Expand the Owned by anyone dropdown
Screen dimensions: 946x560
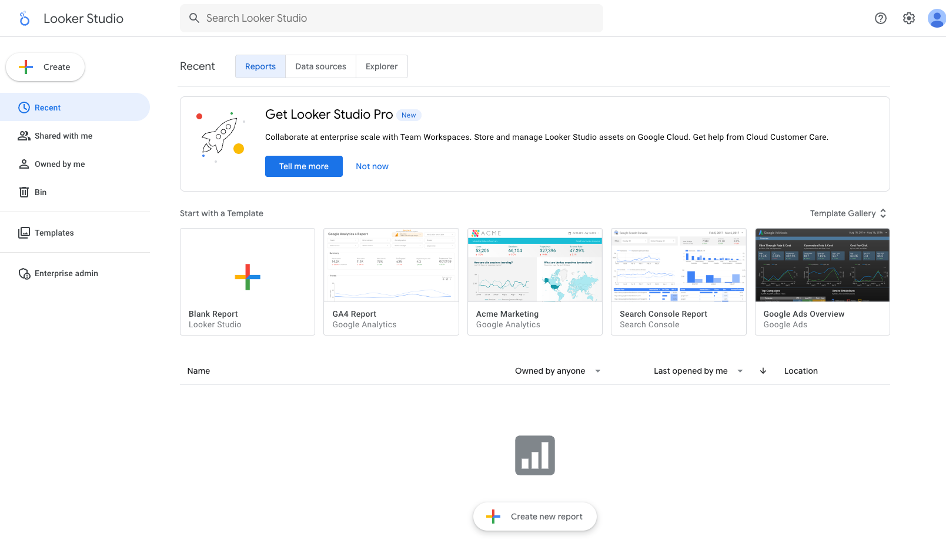pos(558,371)
